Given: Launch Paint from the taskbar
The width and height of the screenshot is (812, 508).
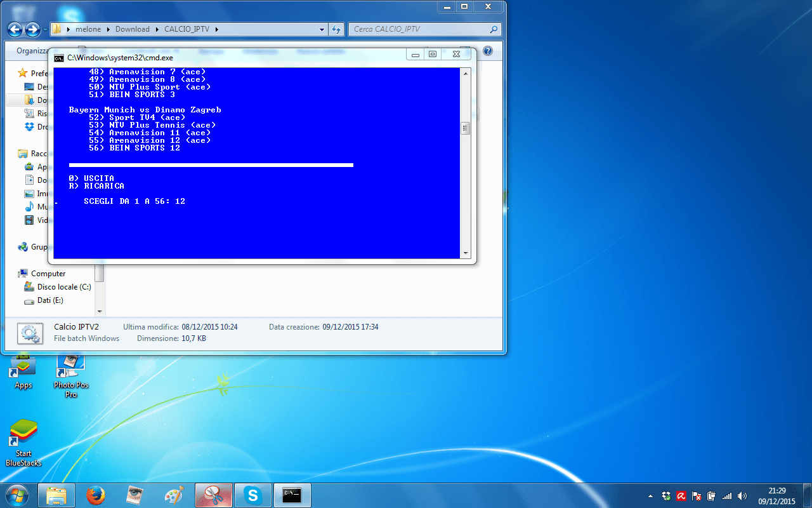Looking at the screenshot, I should coord(174,495).
